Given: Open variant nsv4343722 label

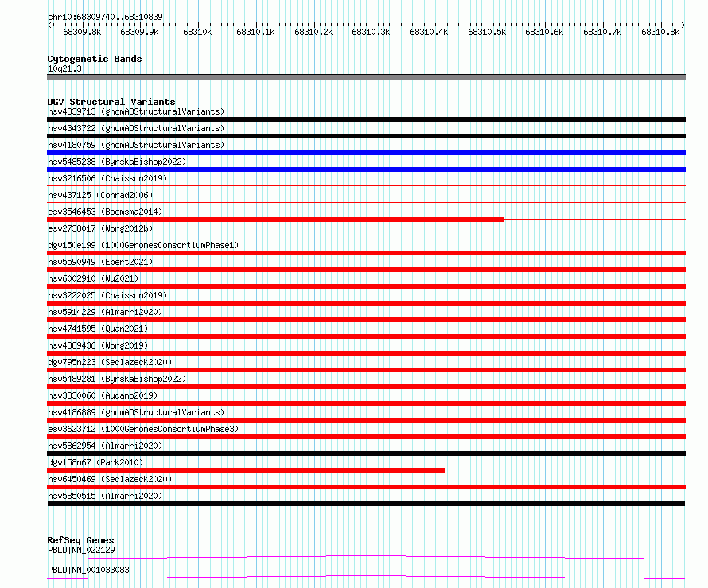Looking at the screenshot, I should pos(136,128).
